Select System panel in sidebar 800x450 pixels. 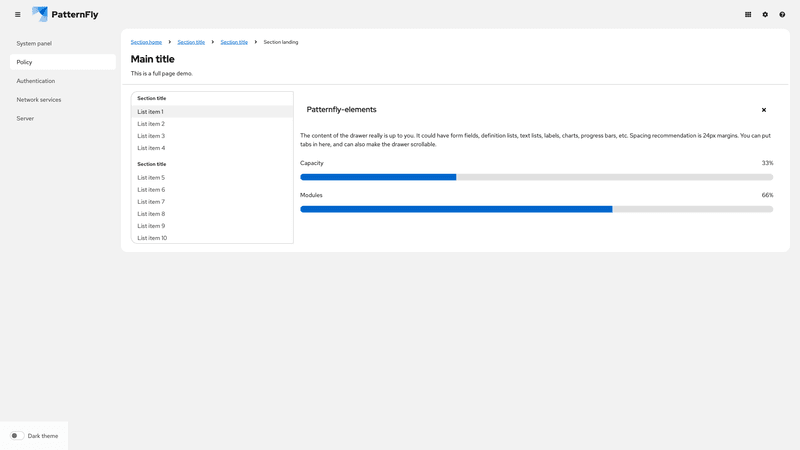pos(34,44)
